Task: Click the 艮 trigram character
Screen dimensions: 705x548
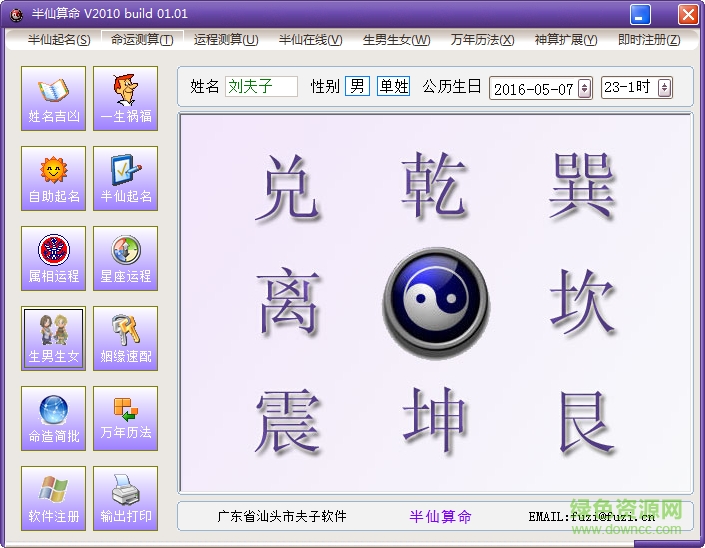Action: pyautogui.click(x=585, y=421)
